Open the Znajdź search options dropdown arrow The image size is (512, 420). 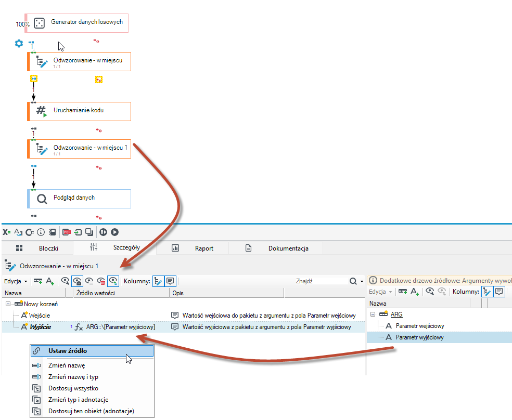362,281
